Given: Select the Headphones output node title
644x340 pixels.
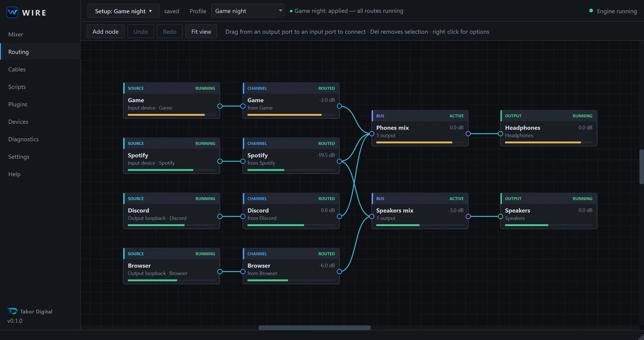Looking at the screenshot, I should (x=523, y=128).
